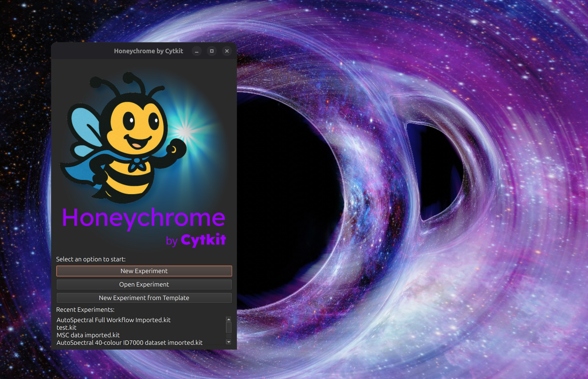Click the recent experiments scroll down arrow
Image resolution: width=588 pixels, height=379 pixels.
coord(228,342)
